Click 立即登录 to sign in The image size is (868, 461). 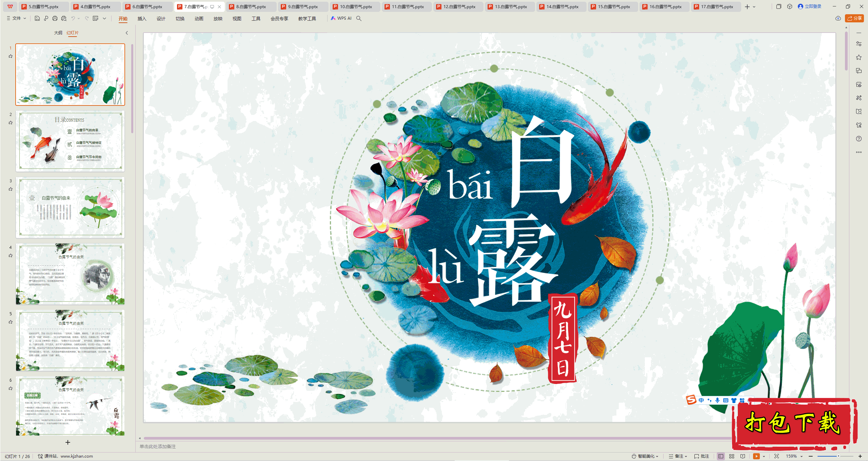click(809, 6)
